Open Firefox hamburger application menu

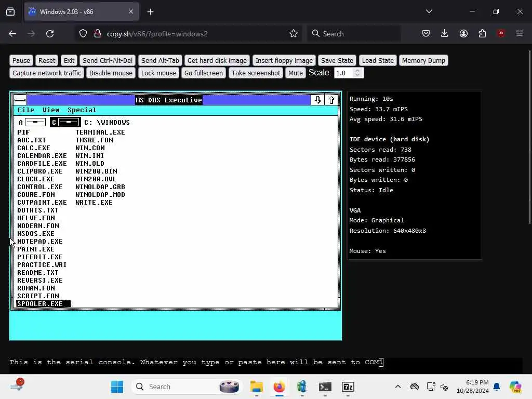click(x=520, y=33)
